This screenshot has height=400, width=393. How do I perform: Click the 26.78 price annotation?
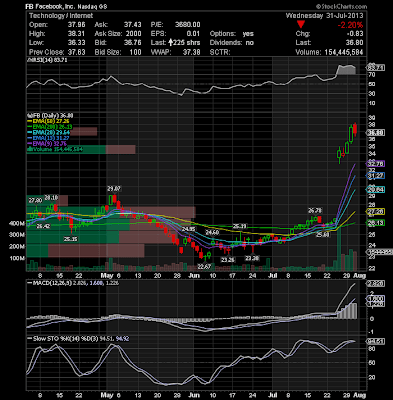click(x=315, y=210)
